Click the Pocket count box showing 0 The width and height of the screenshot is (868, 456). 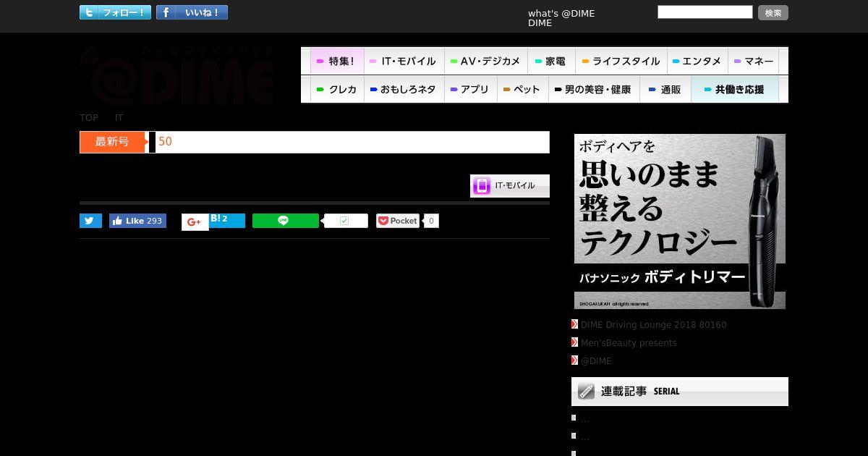(x=431, y=221)
